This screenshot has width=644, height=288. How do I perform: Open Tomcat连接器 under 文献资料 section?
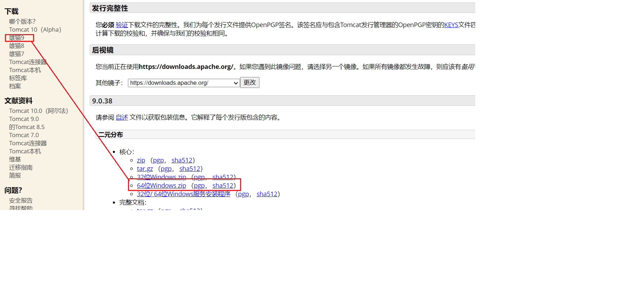[28, 143]
